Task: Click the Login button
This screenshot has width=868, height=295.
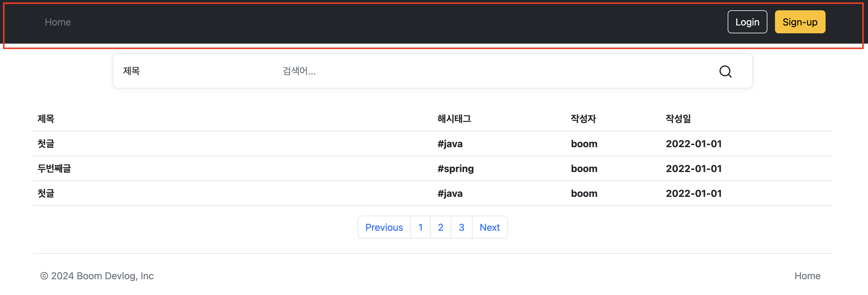Action: click(x=747, y=22)
